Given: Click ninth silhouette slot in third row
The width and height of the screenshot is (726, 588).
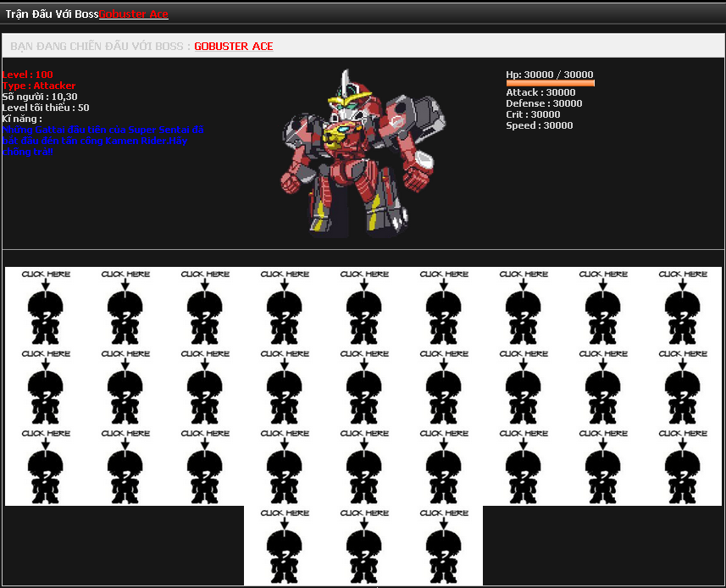Looking at the screenshot, I should (683, 466).
